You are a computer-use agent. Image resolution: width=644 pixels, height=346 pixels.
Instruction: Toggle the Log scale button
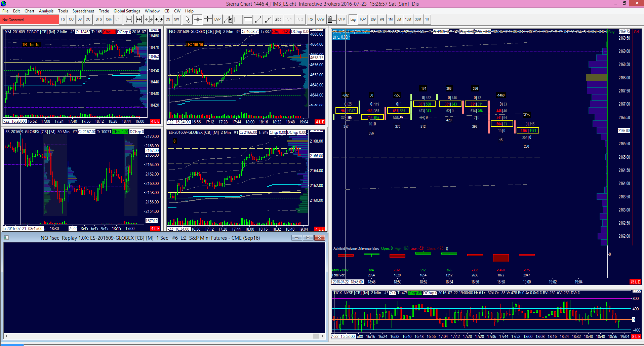coord(353,20)
